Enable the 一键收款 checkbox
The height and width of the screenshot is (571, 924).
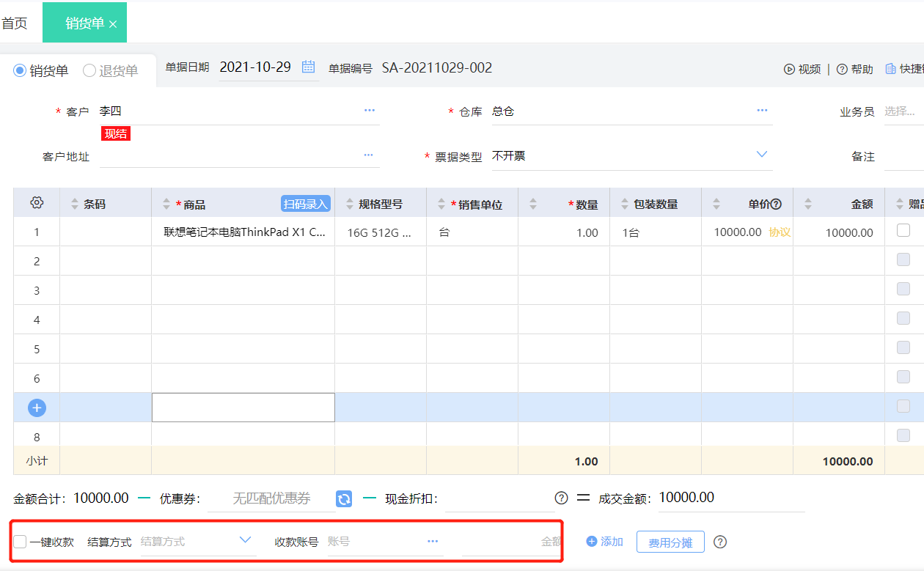pyautogui.click(x=20, y=542)
